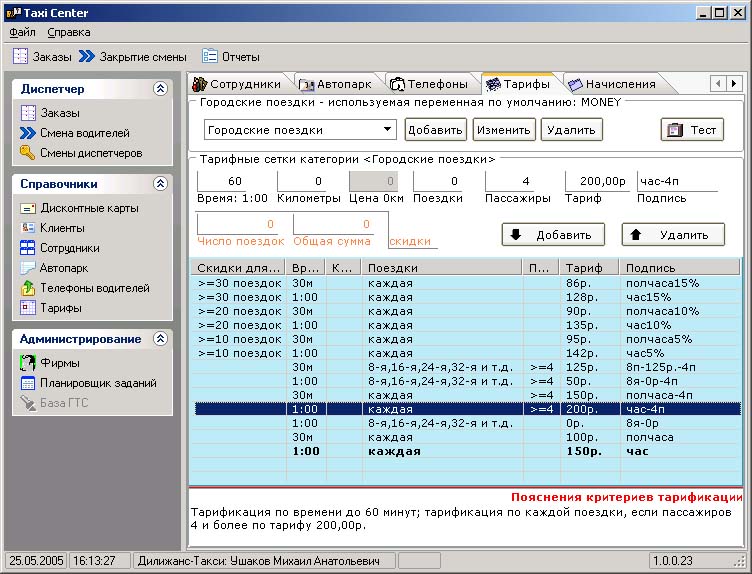The image size is (752, 574).
Task: Click the Тариф input field
Action: coord(598,181)
